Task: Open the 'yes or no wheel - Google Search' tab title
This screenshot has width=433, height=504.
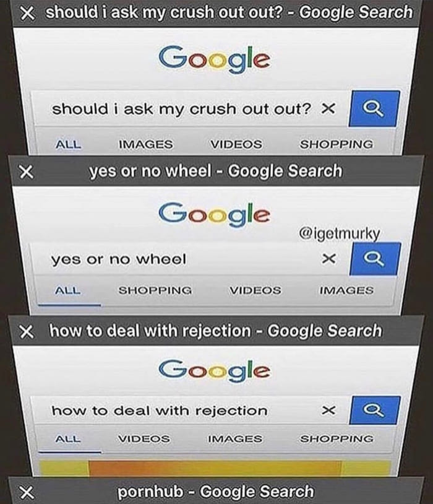Action: coord(216,171)
